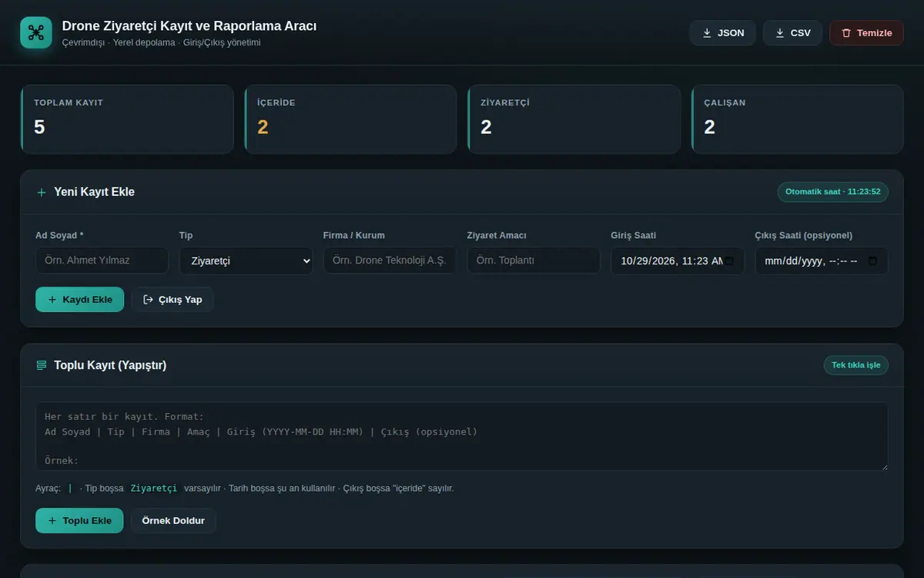Click the calendar icon in Giriş Saati field
This screenshot has height=578, width=924.
coord(729,260)
